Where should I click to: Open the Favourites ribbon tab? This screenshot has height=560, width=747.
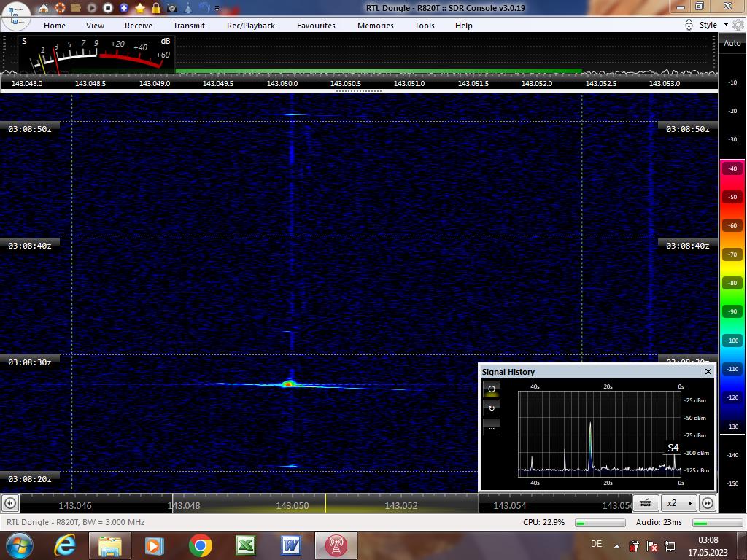pyautogui.click(x=316, y=26)
